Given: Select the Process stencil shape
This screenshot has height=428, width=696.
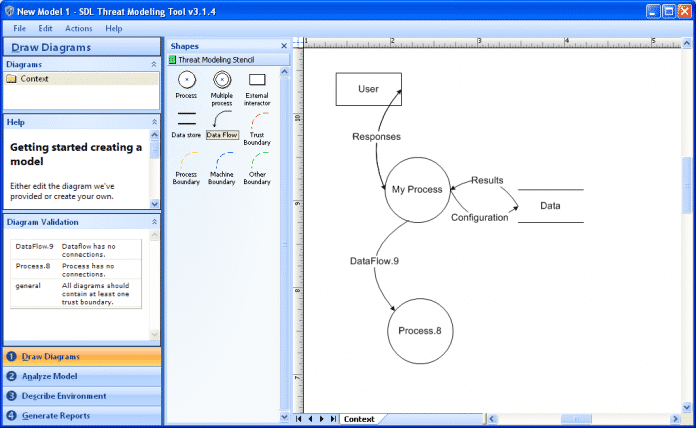Looking at the screenshot, I should (186, 84).
